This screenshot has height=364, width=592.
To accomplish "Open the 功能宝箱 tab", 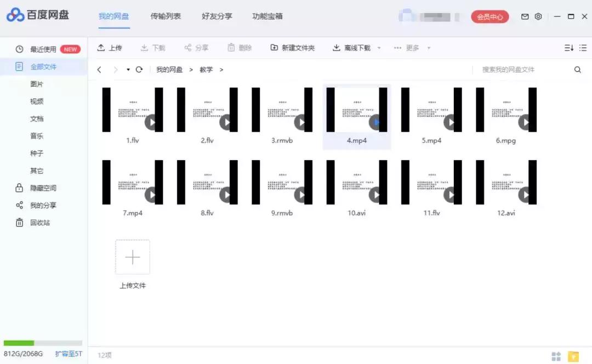I will 267,16.
